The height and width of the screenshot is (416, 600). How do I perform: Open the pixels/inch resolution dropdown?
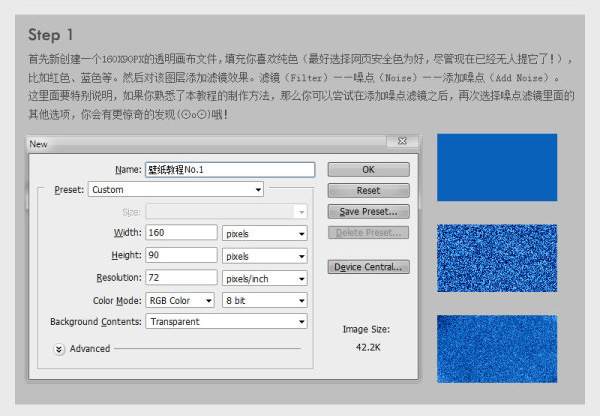264,279
